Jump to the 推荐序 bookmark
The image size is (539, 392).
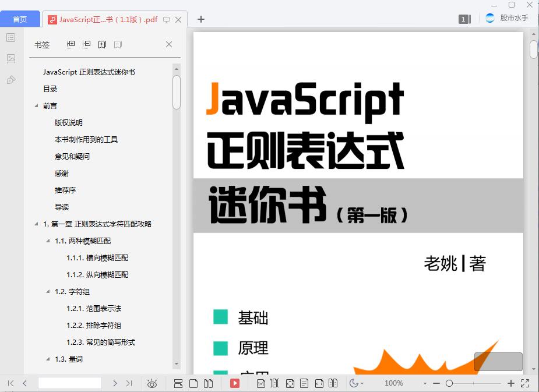(x=66, y=190)
